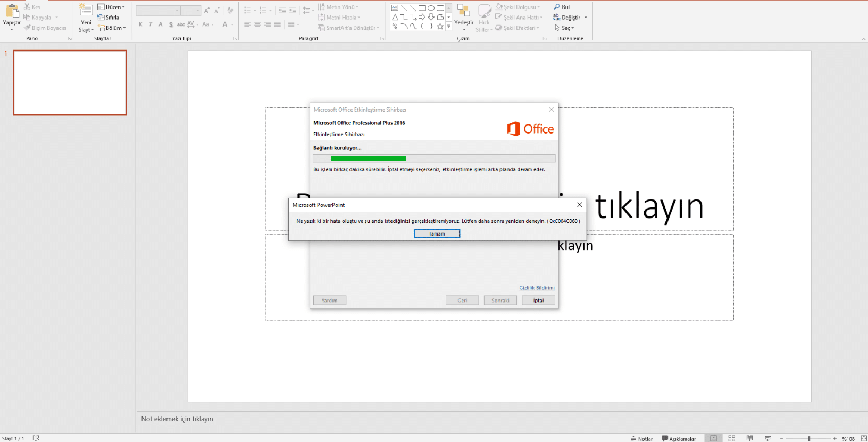The height and width of the screenshot is (442, 868).
Task: Select the oval shape in gallery
Action: tap(431, 8)
